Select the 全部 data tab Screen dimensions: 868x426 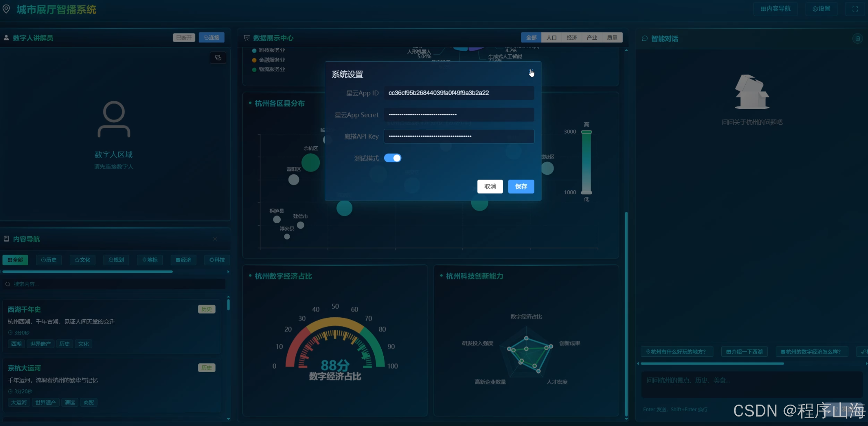tap(531, 37)
